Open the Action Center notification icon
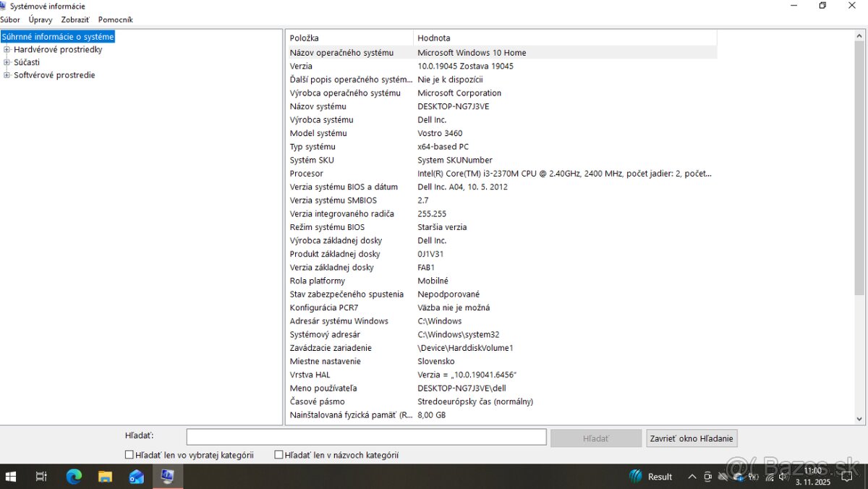 [x=846, y=477]
